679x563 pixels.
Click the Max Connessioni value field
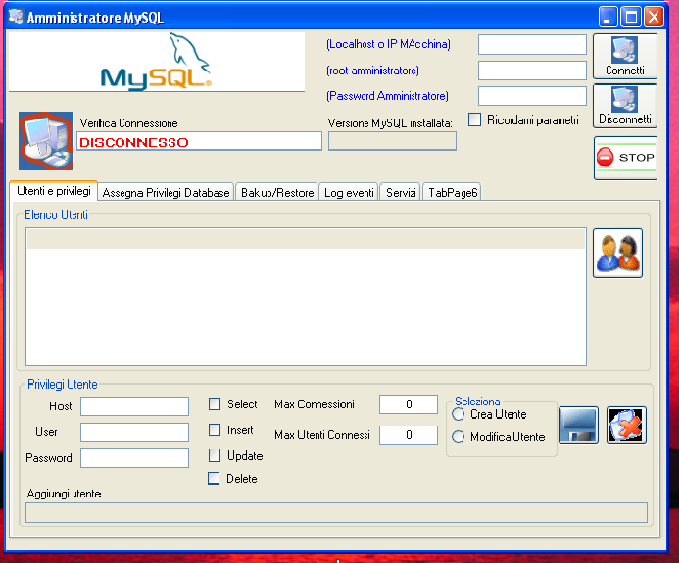[x=408, y=404]
